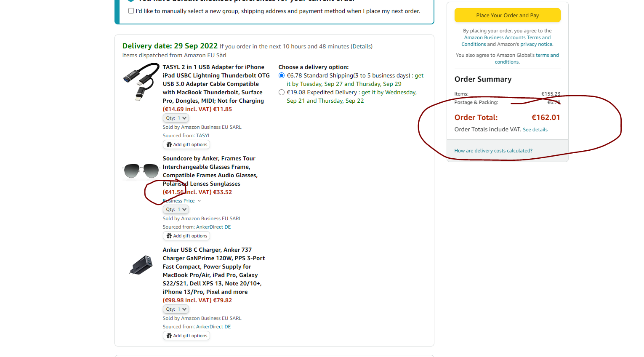Open the quantity dropdown for the Anker 737 charger
This screenshot has width=644, height=357.
pyautogui.click(x=176, y=309)
